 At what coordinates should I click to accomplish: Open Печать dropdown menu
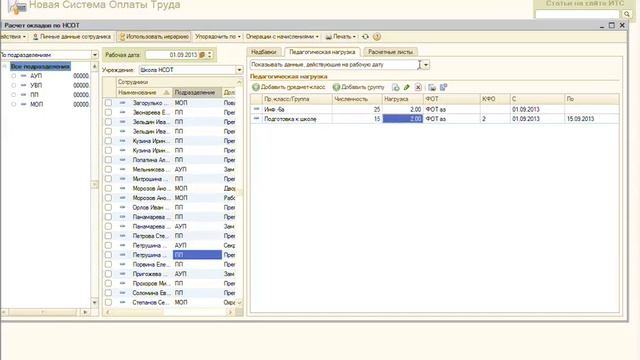click(341, 37)
